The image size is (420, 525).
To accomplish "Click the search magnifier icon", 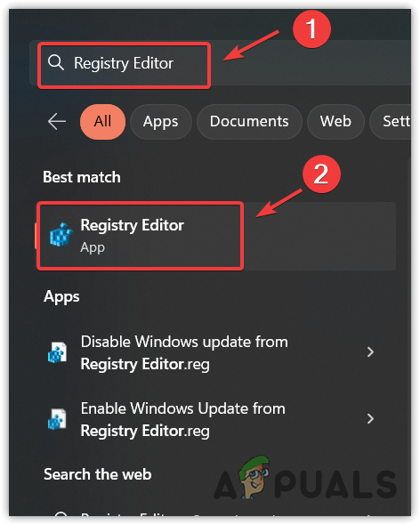I will [55, 62].
